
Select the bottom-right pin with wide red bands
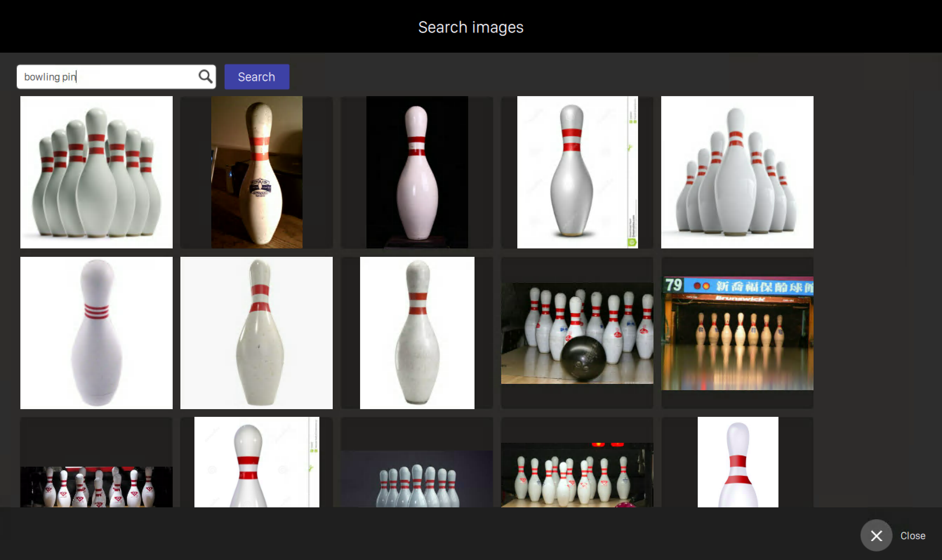tap(737, 462)
